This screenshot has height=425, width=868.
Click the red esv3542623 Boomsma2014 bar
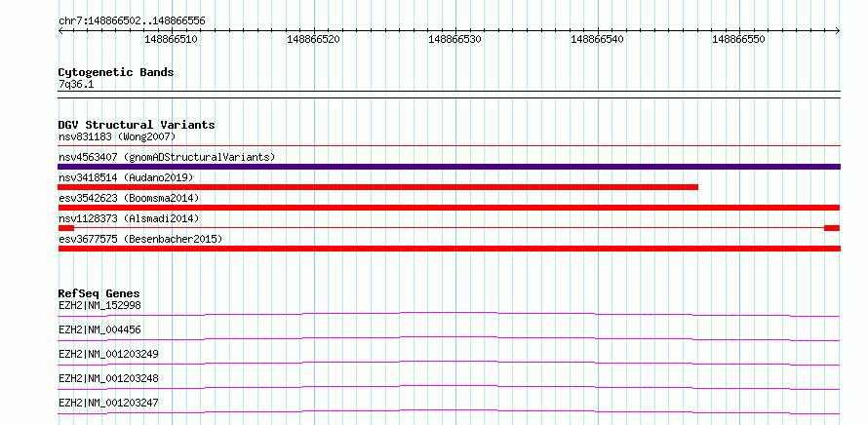click(449, 208)
